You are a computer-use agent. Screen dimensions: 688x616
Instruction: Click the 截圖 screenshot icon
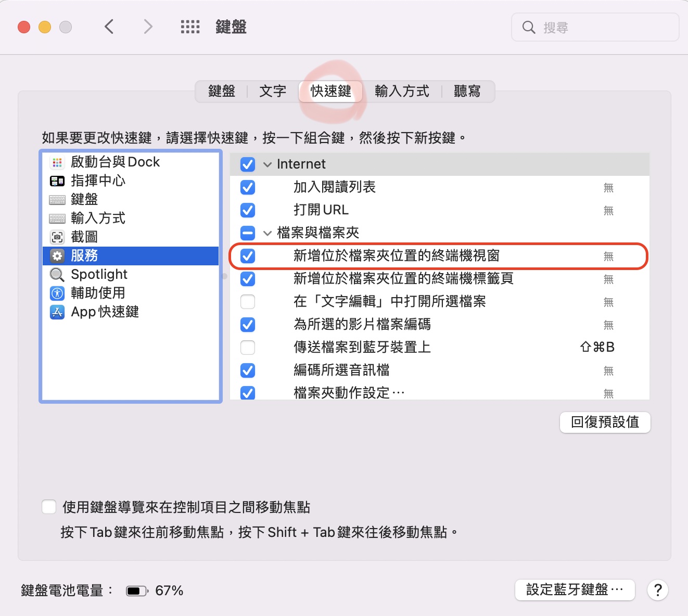pos(57,237)
